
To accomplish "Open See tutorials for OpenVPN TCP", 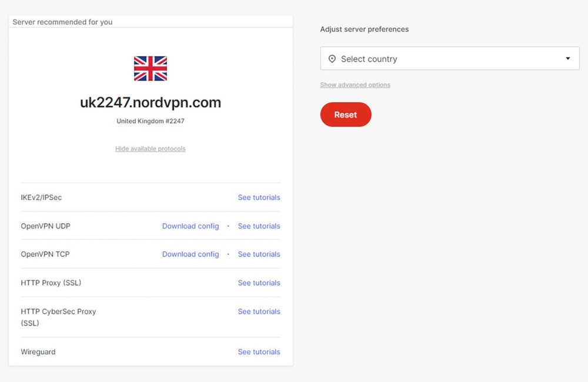I will (x=259, y=254).
